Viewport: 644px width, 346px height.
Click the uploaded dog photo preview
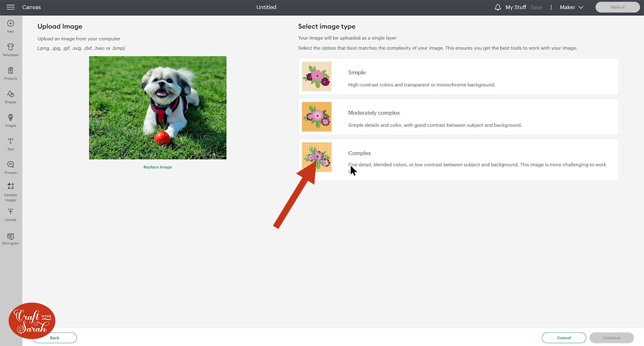coord(158,108)
